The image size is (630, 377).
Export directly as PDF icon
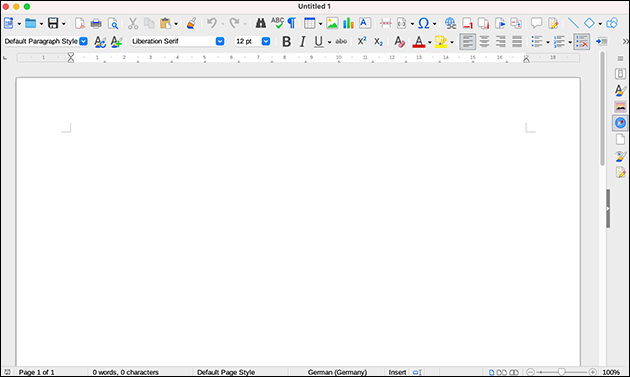tap(80, 23)
